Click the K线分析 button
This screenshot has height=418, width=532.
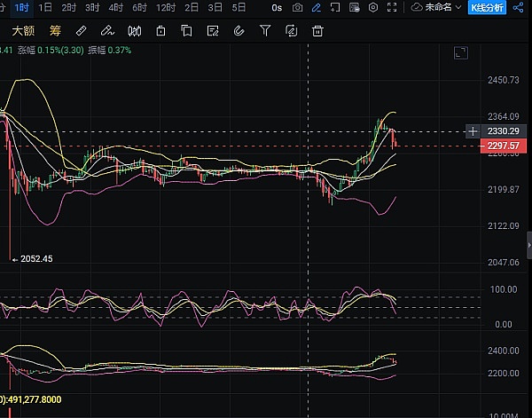(487, 7)
